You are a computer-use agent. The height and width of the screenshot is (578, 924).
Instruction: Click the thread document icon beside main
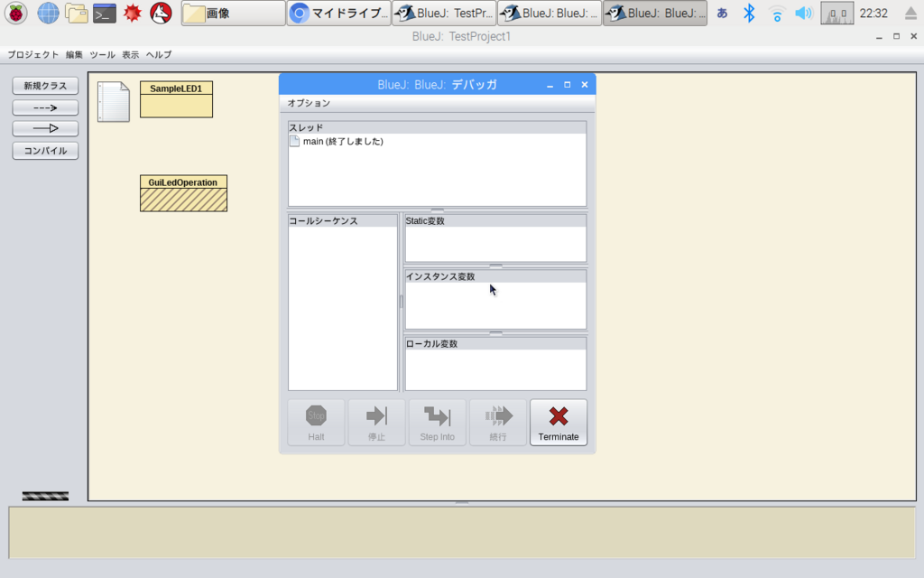click(295, 141)
